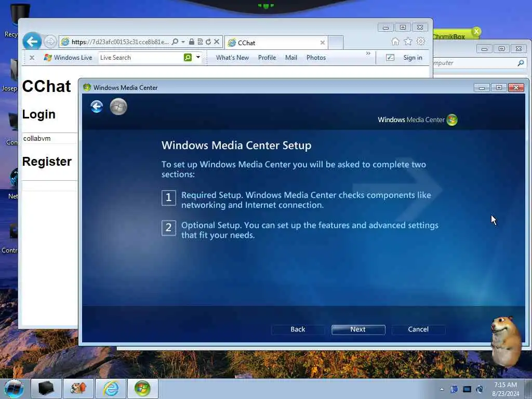Open the address bar dropdown arrow
The image size is (532, 399).
pyautogui.click(x=183, y=42)
